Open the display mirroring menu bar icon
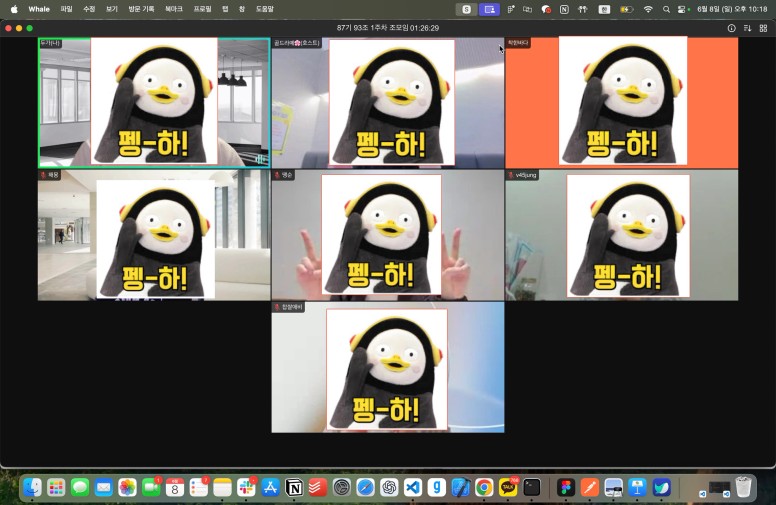The image size is (776, 505). click(x=528, y=9)
